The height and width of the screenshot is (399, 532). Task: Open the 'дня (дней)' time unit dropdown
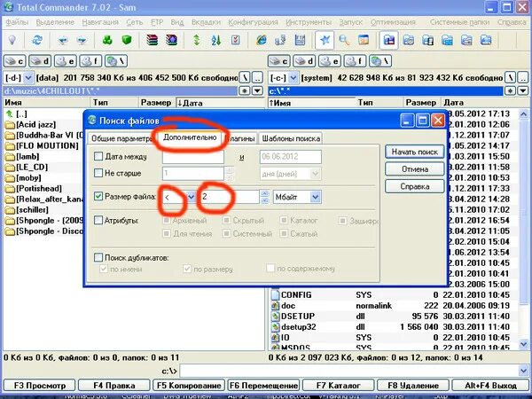pyautogui.click(x=316, y=174)
